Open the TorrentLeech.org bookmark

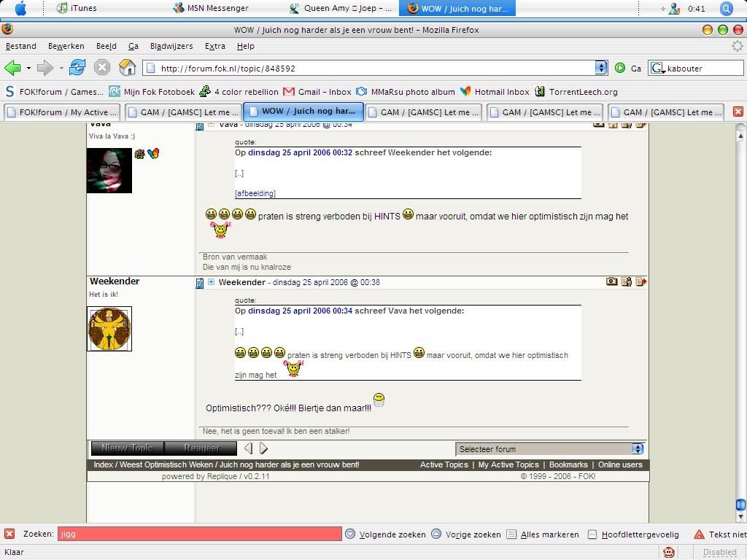pos(576,91)
